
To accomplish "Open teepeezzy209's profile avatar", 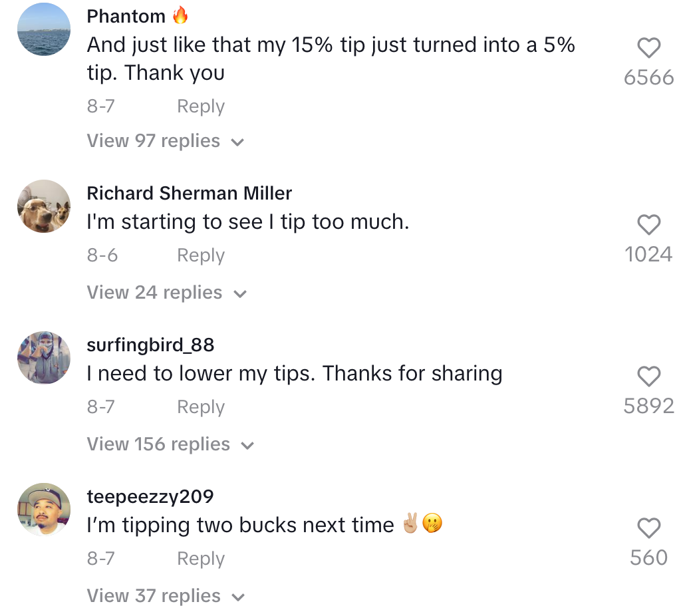I will point(44,510).
